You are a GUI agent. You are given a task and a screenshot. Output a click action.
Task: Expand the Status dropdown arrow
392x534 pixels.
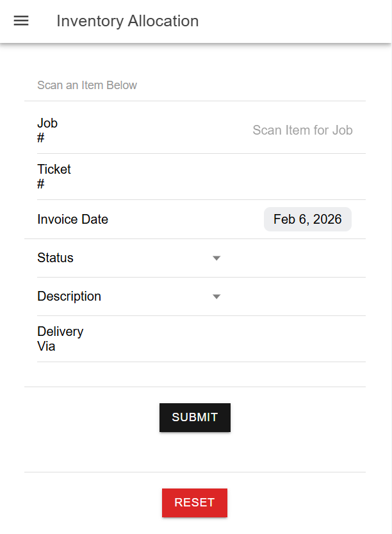point(216,258)
